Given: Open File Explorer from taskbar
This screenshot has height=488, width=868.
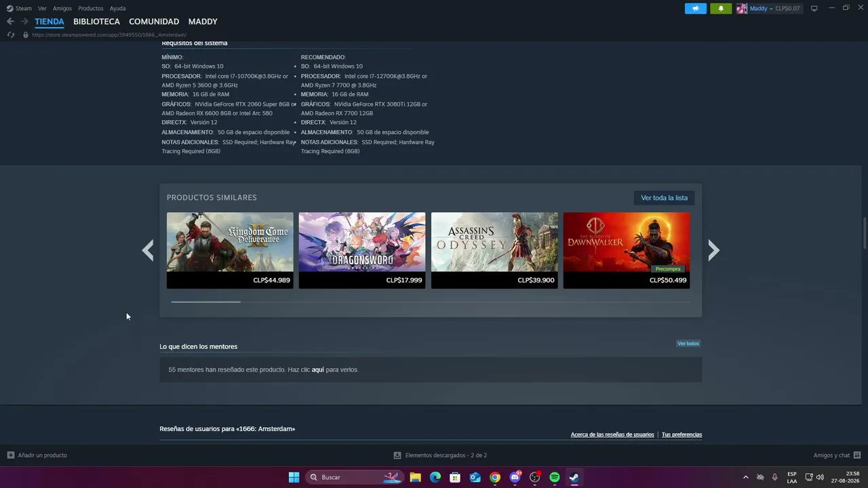Looking at the screenshot, I should click(415, 477).
